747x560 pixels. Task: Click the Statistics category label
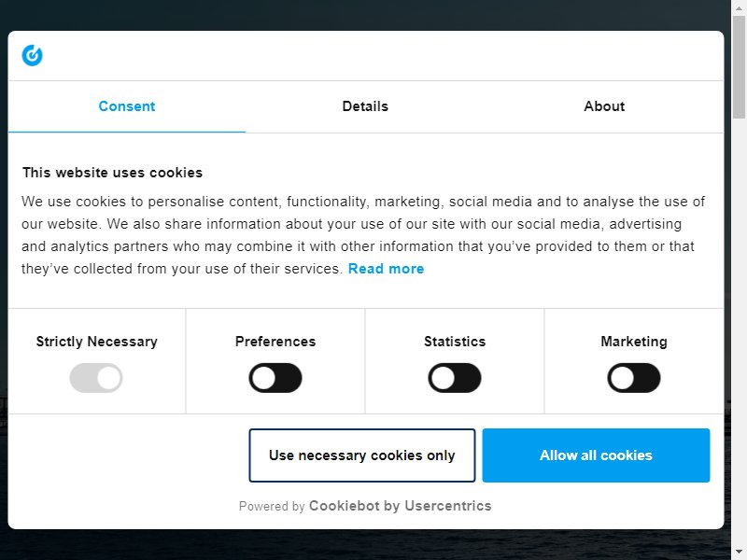(455, 342)
